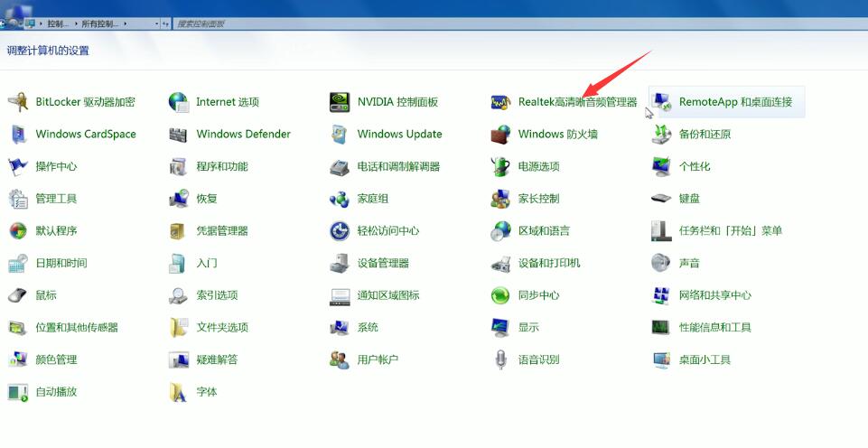
Task: Click the 搜索控制面板 search box
Action: click(520, 23)
